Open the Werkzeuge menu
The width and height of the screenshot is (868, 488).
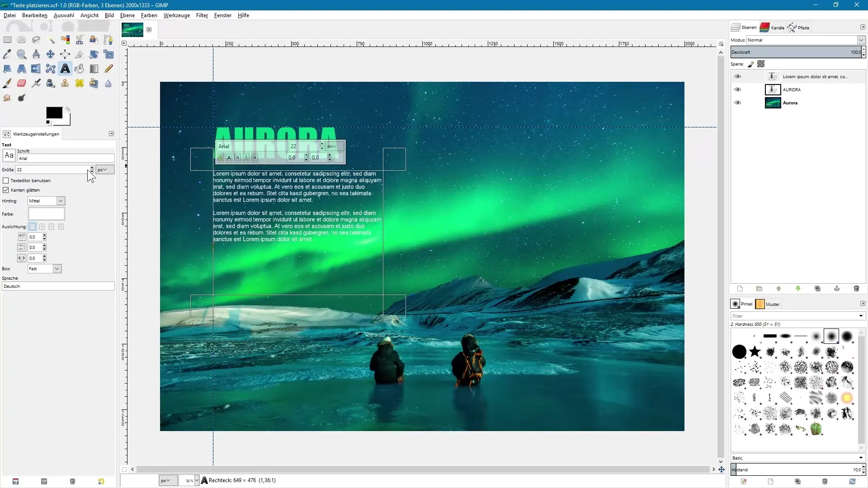coord(176,15)
